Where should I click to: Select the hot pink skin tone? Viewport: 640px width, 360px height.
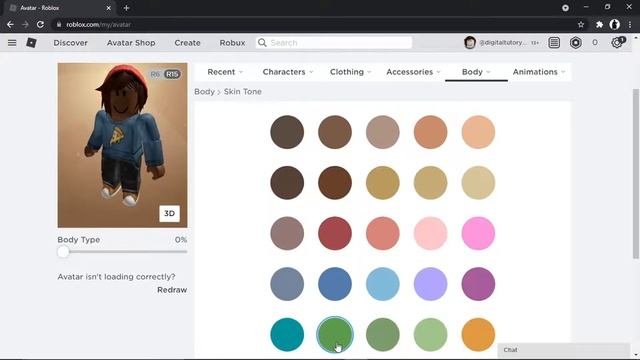click(478, 233)
